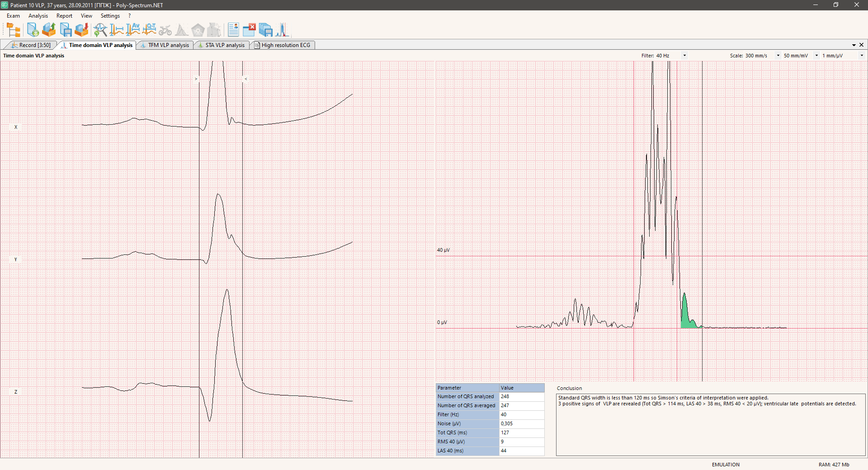This screenshot has height=470, width=868.
Task: Open the Report menu
Action: point(64,16)
